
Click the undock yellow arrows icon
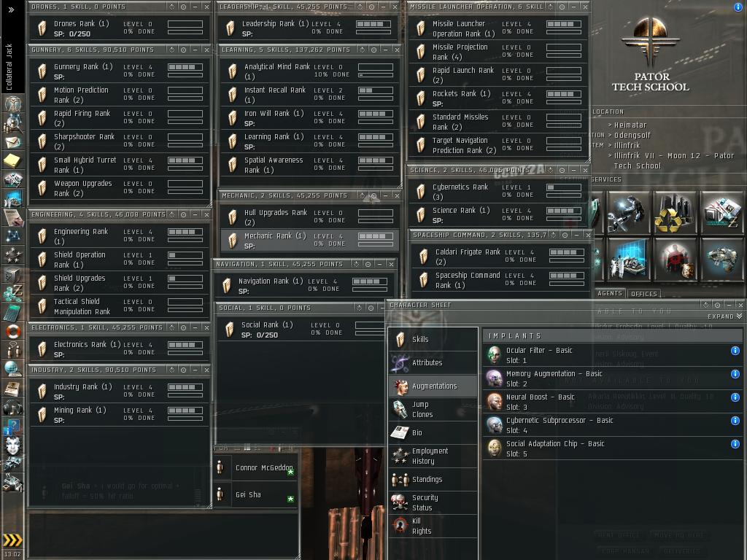point(12,540)
